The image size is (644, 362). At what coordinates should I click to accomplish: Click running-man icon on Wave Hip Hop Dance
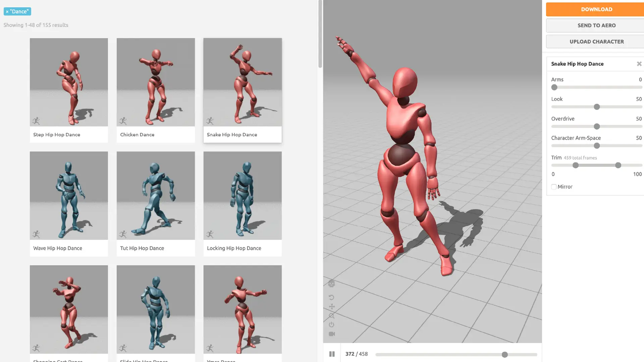pyautogui.click(x=36, y=234)
